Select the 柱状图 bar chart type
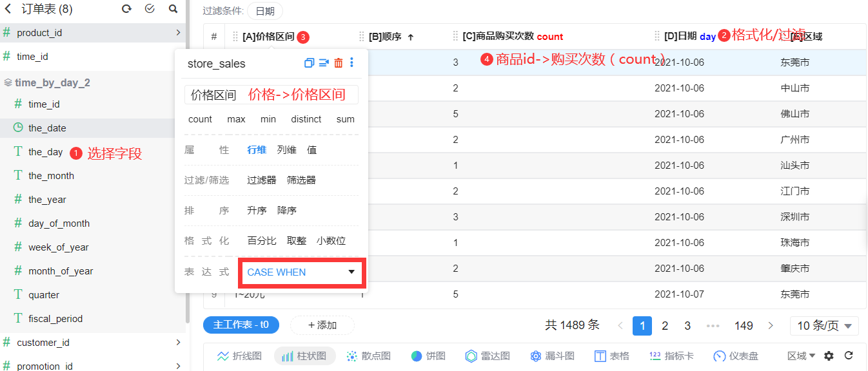The image size is (868, 371). [x=304, y=356]
